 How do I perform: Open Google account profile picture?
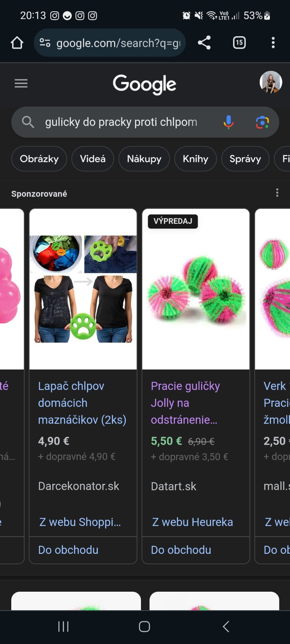tap(271, 82)
